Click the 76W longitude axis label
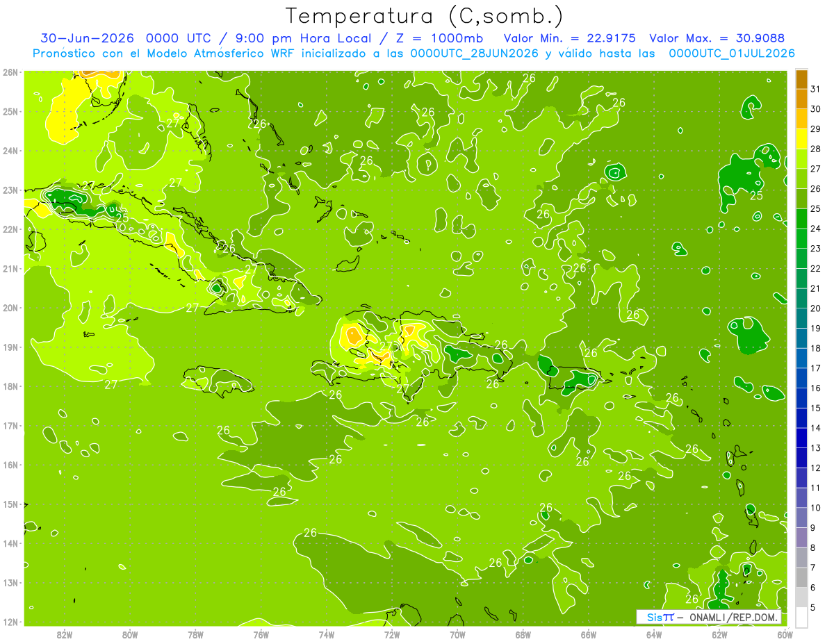Image resolution: width=834 pixels, height=644 pixels. click(x=261, y=634)
